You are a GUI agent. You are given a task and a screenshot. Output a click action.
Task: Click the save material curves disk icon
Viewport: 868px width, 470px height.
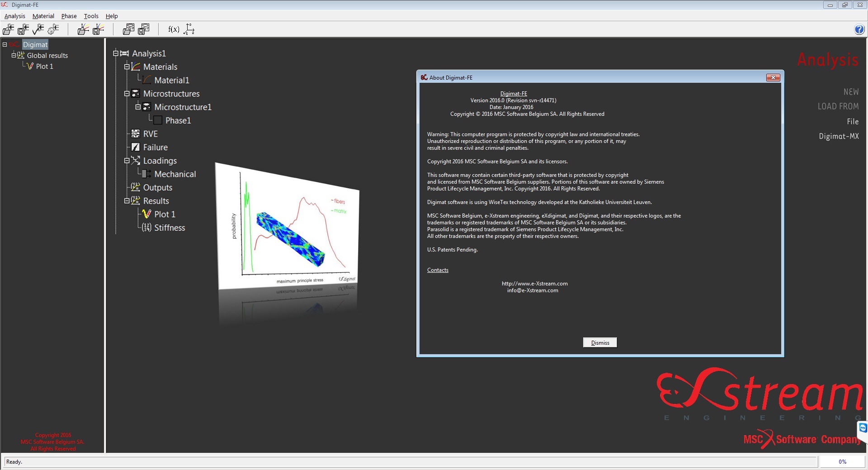(x=98, y=29)
